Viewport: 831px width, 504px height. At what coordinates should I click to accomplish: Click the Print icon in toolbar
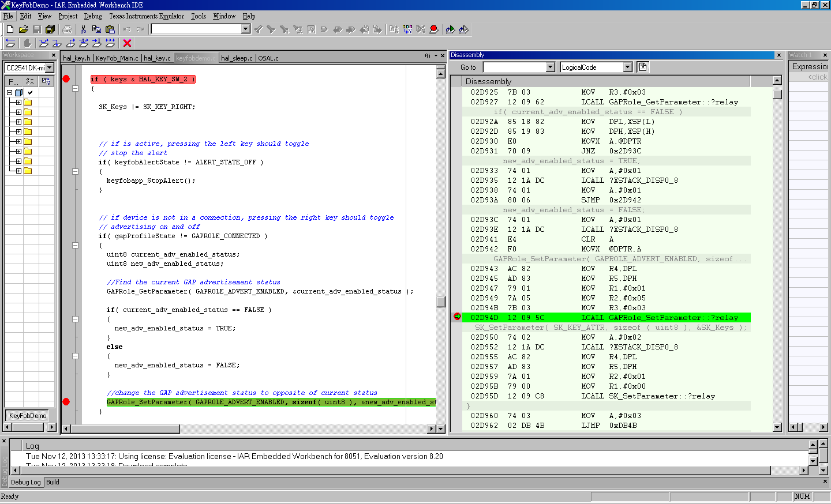[x=67, y=29]
